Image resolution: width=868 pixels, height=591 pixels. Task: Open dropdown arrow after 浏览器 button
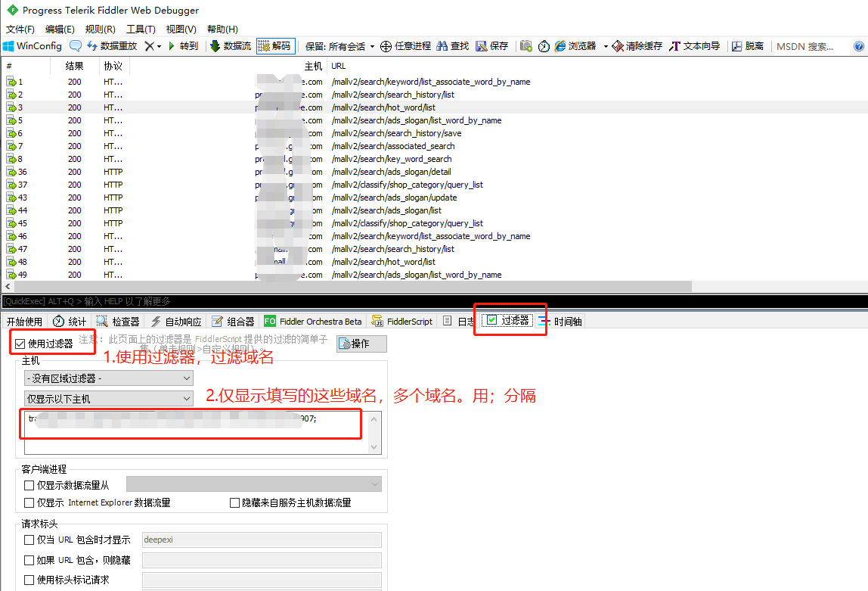pyautogui.click(x=606, y=46)
